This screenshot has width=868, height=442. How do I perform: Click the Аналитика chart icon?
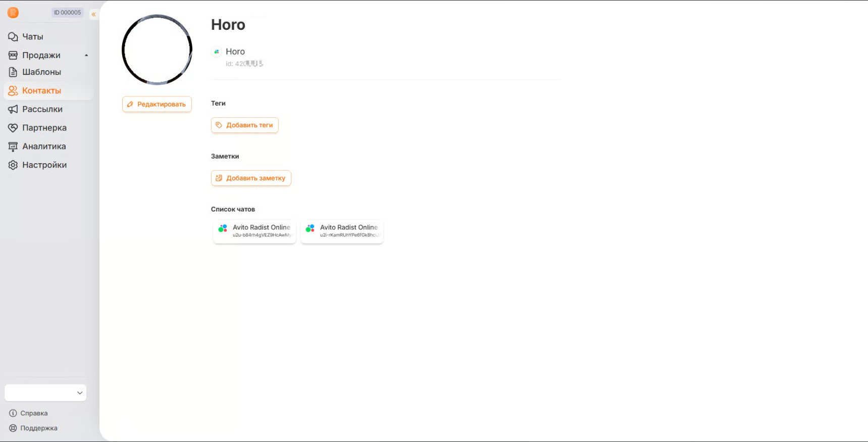point(13,146)
